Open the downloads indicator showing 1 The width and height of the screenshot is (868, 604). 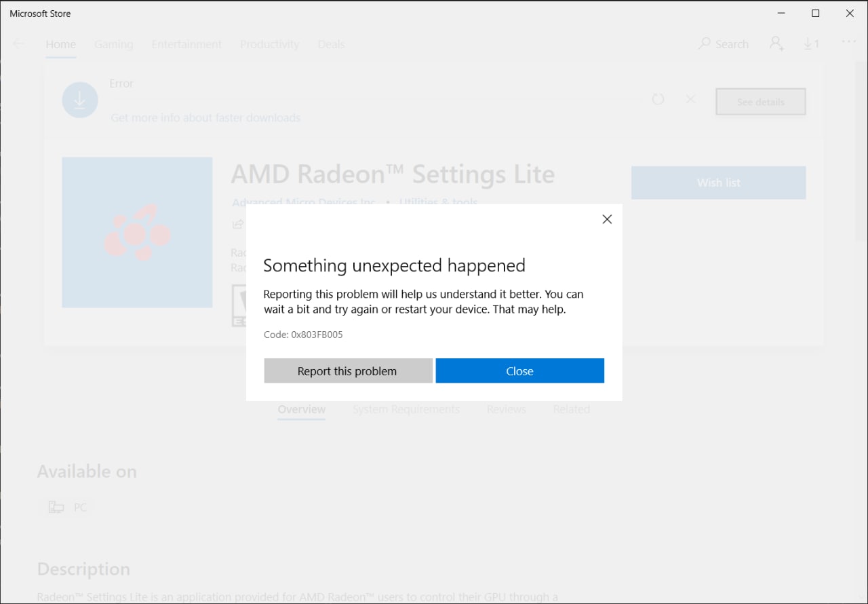coord(812,43)
